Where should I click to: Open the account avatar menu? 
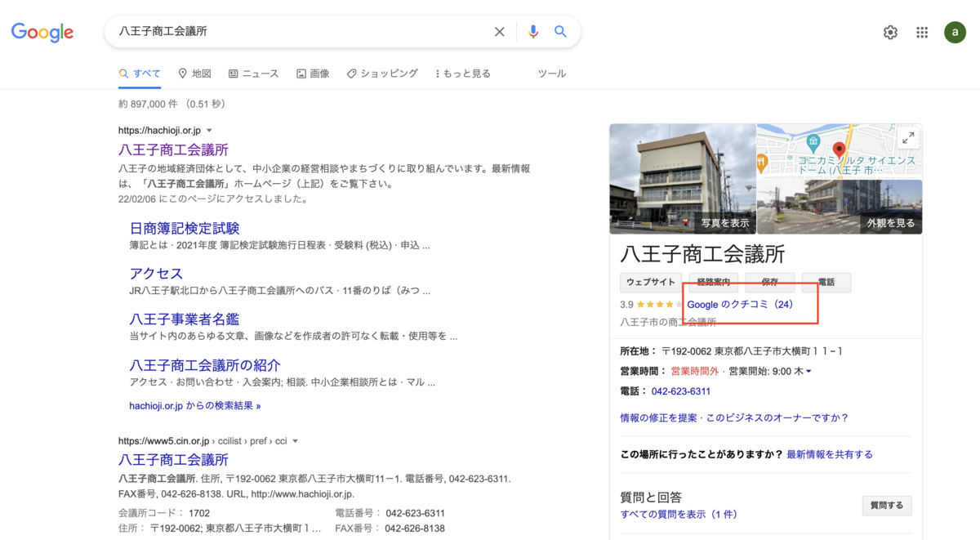point(955,32)
